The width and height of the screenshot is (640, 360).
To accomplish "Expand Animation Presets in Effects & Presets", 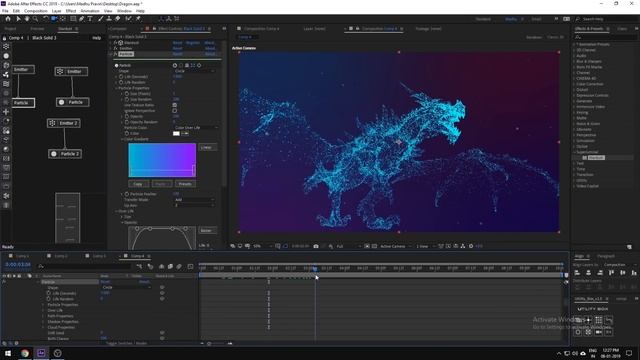I will pos(574,44).
